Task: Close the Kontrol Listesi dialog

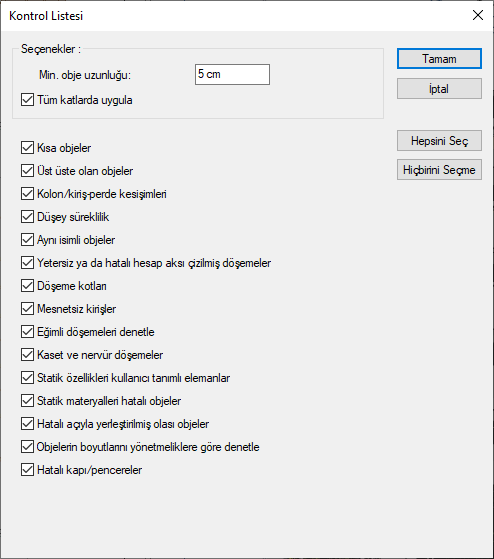Action: 478,15
